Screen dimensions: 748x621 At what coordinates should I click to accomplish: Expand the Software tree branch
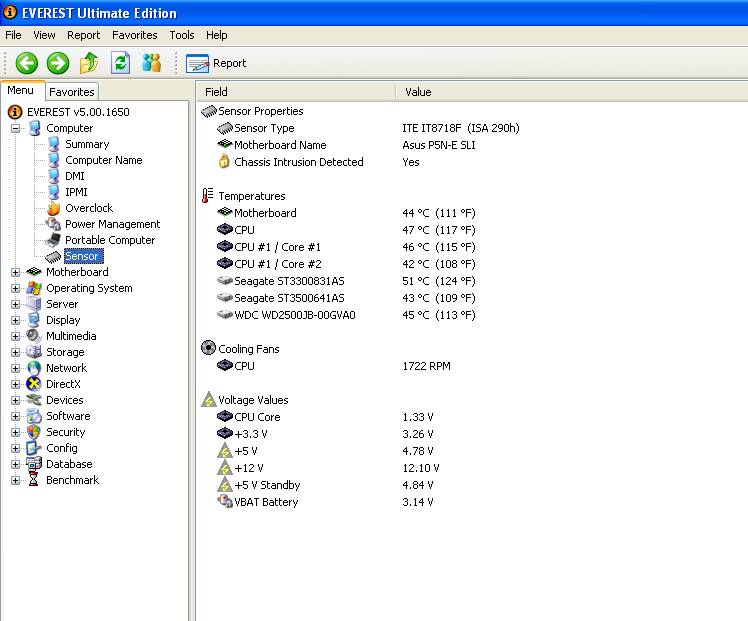15,416
